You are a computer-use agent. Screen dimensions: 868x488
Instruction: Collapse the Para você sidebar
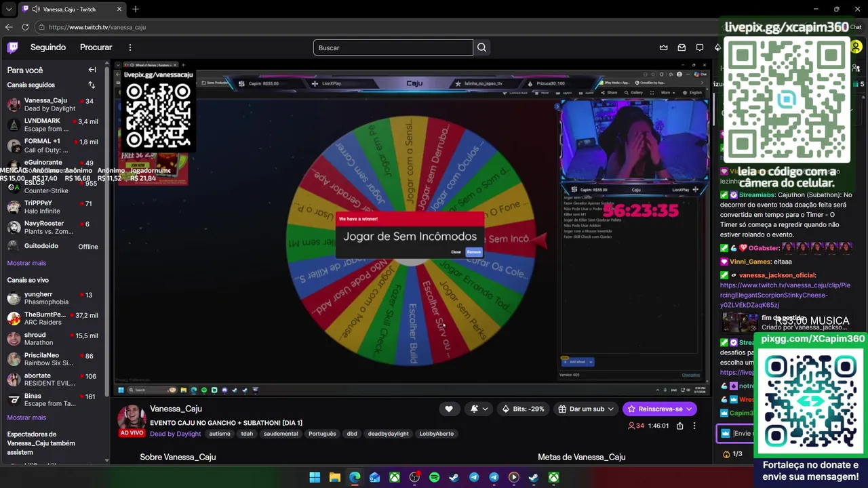(92, 70)
